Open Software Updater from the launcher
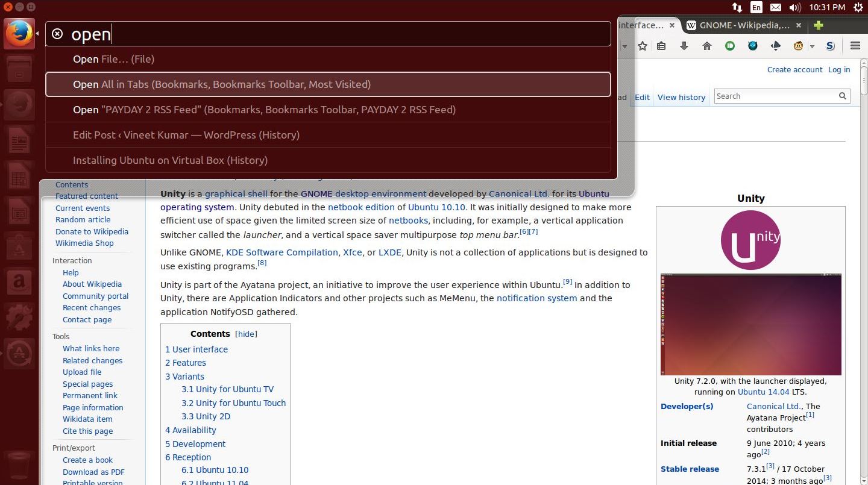 point(19,353)
